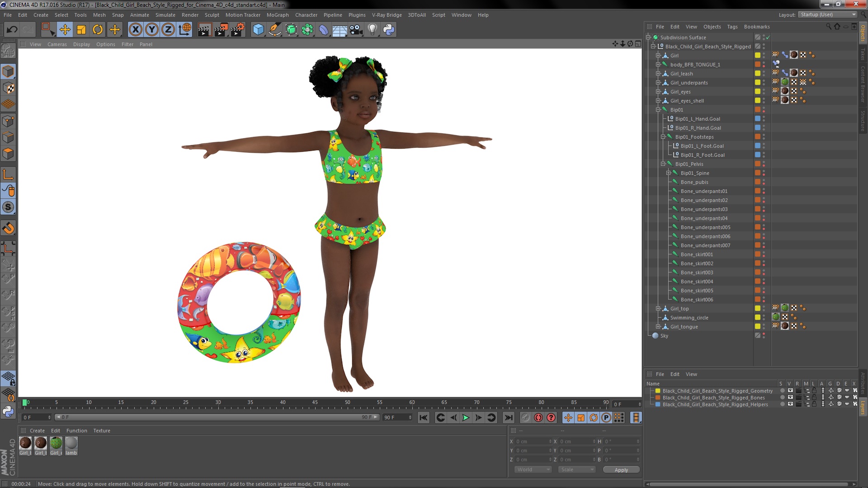This screenshot has height=488, width=868.
Task: Click the Undo arrow icon
Action: (12, 30)
